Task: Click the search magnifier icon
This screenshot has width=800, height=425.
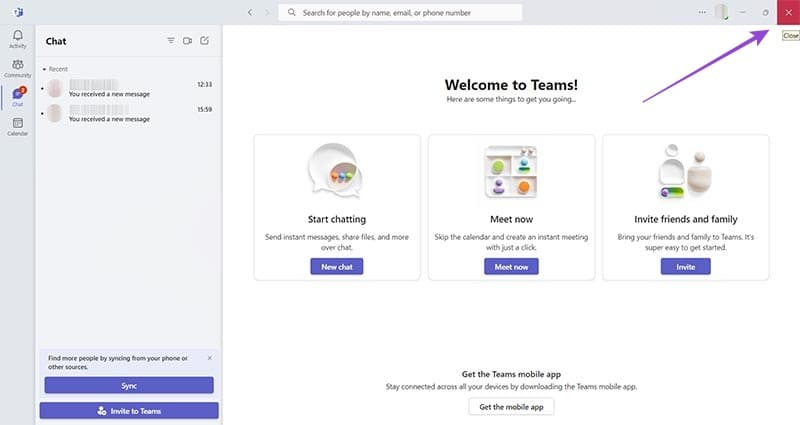Action: tap(291, 12)
